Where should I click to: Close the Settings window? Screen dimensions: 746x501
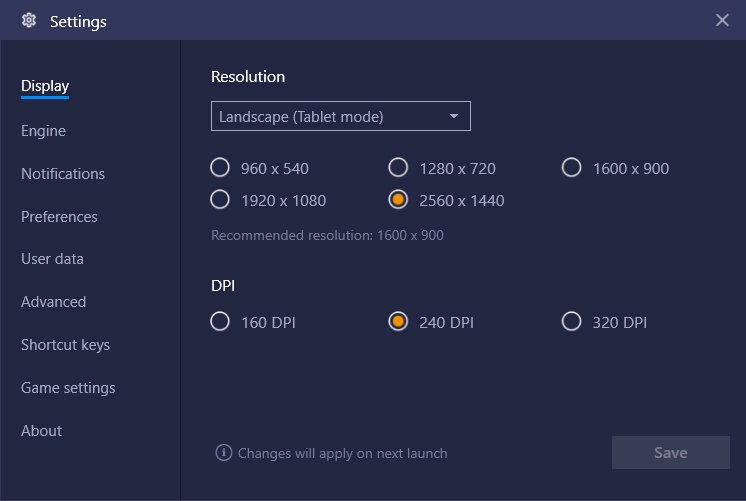(722, 20)
